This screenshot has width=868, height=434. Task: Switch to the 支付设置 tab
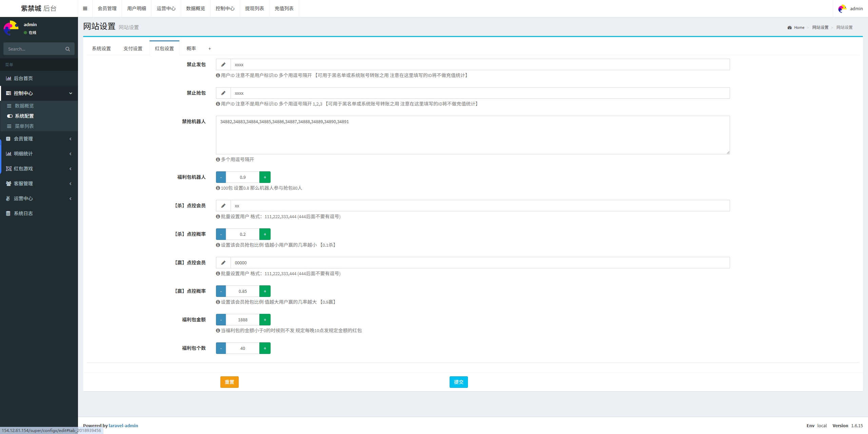[x=133, y=49]
